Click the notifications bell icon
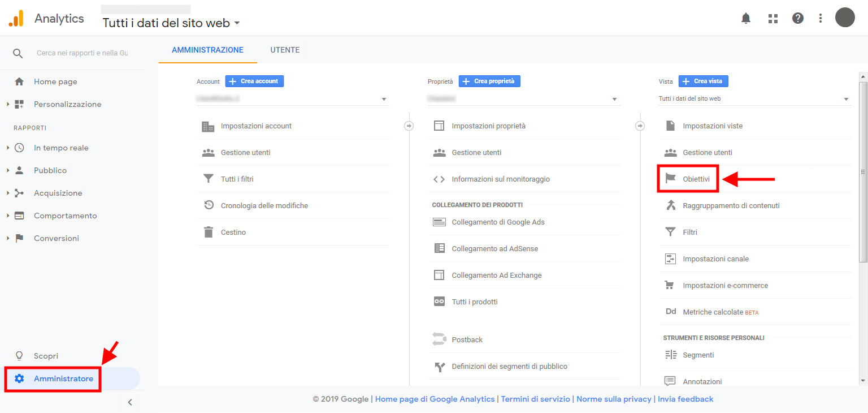The width and height of the screenshot is (868, 413). coord(746,18)
